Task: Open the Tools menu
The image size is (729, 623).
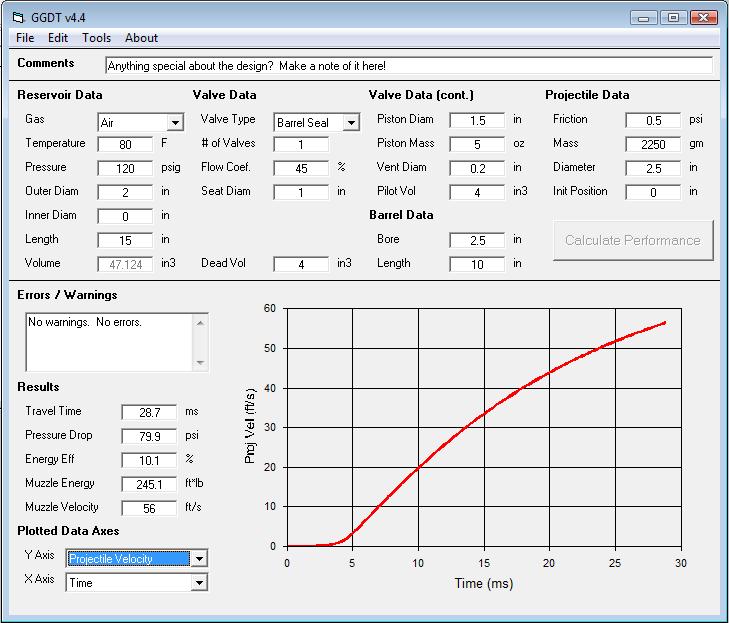Action: point(97,38)
